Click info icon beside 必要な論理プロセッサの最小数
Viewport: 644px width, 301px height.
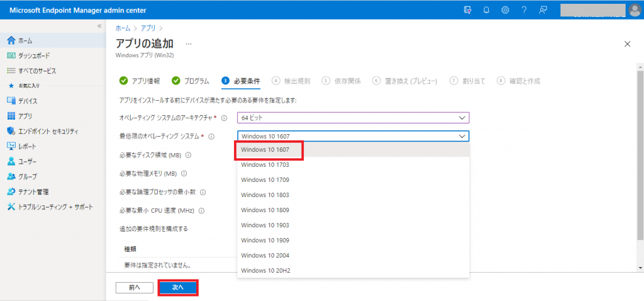(x=203, y=192)
